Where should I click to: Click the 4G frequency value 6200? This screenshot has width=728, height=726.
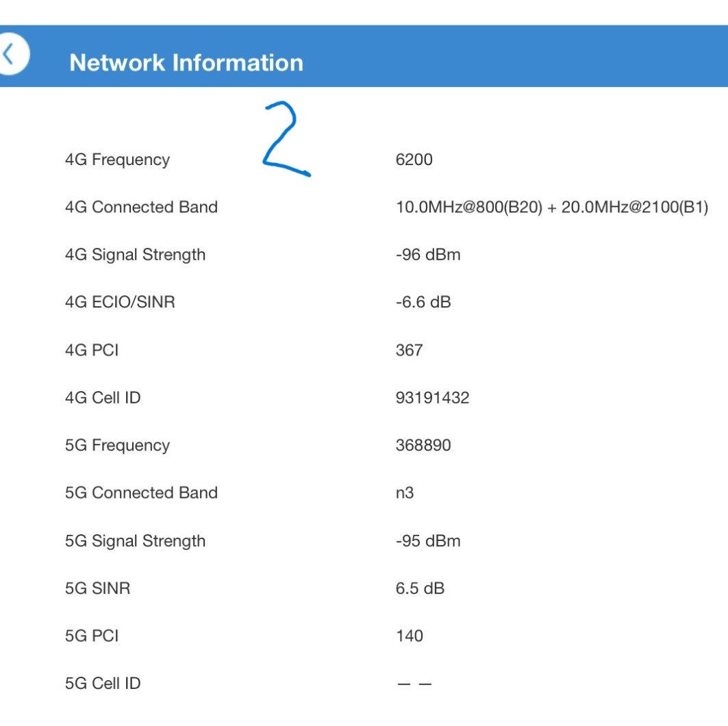[414, 160]
